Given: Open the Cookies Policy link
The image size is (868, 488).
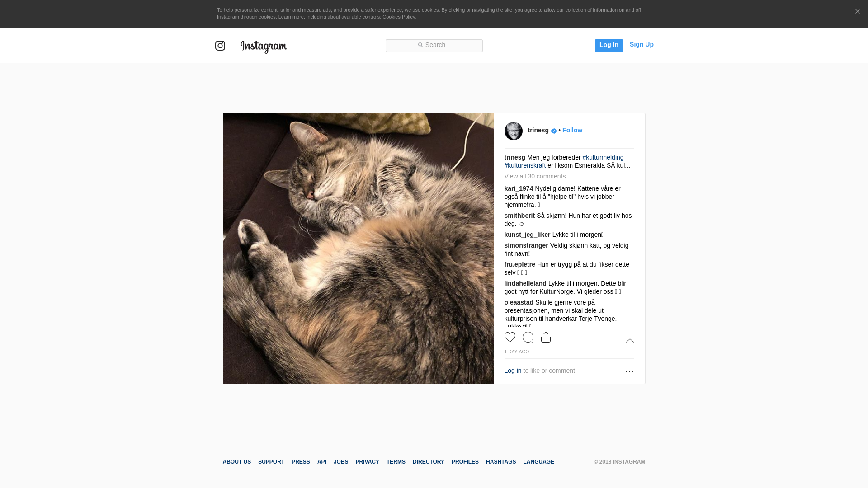Looking at the screenshot, I should click(399, 17).
